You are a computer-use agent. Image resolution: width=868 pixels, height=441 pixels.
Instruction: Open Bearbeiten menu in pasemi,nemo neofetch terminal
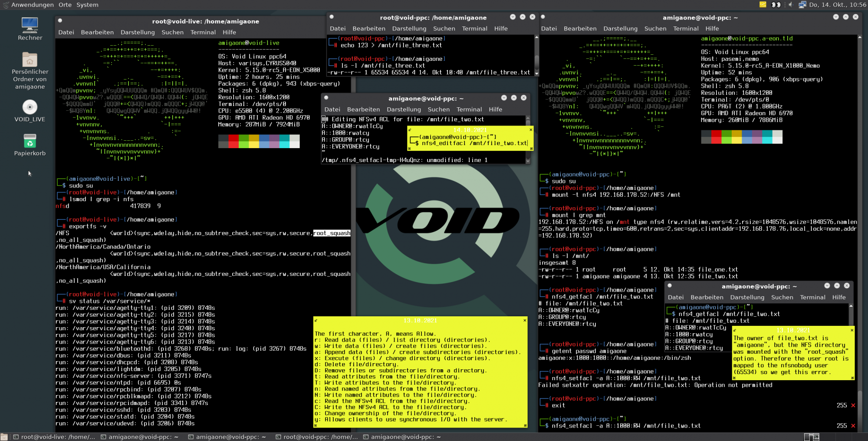point(580,29)
